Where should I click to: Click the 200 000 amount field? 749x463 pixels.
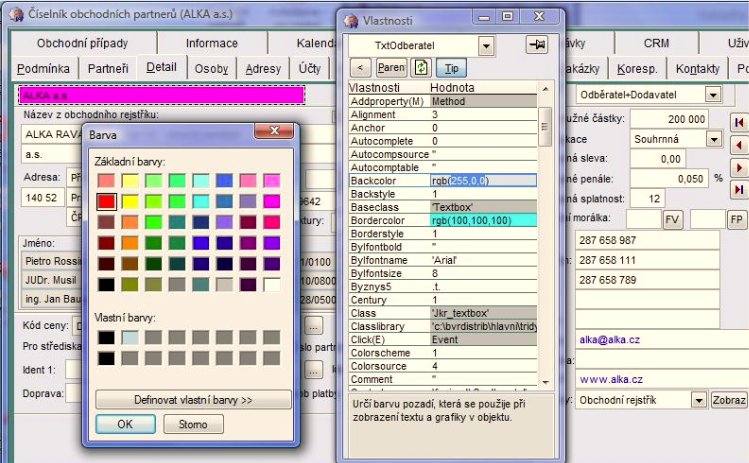pyautogui.click(x=669, y=119)
